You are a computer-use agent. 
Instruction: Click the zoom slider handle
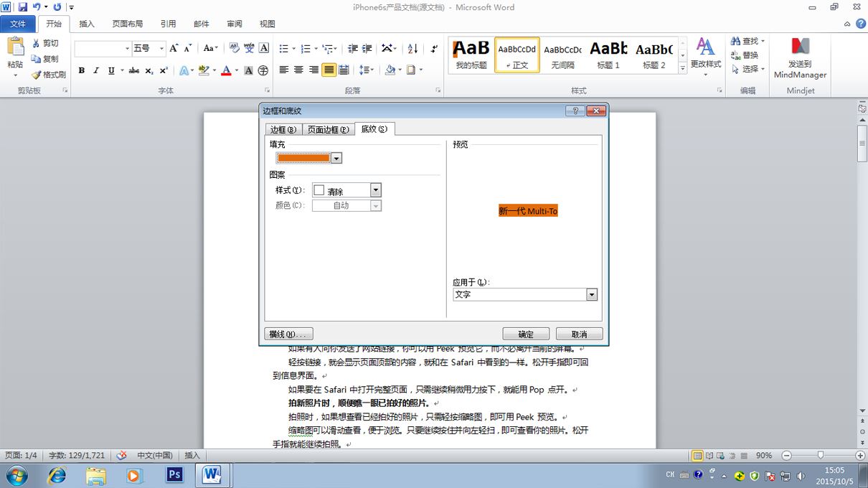[x=820, y=455]
